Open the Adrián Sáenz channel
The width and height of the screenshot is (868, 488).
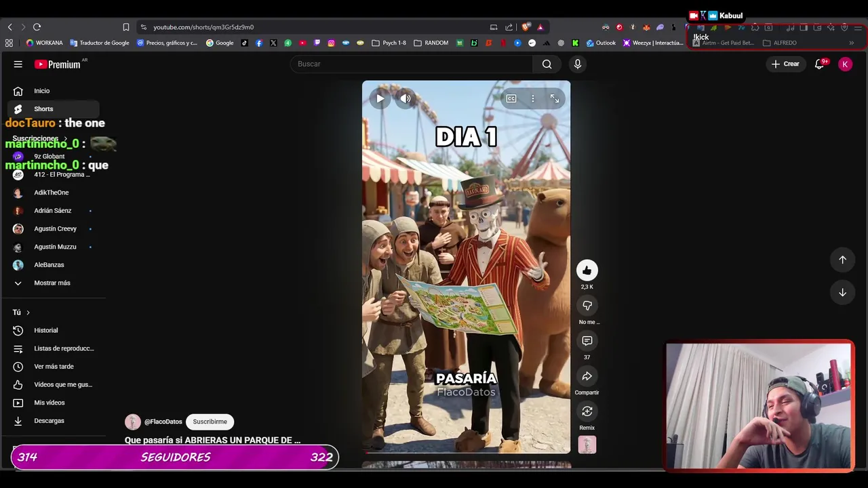coord(53,211)
